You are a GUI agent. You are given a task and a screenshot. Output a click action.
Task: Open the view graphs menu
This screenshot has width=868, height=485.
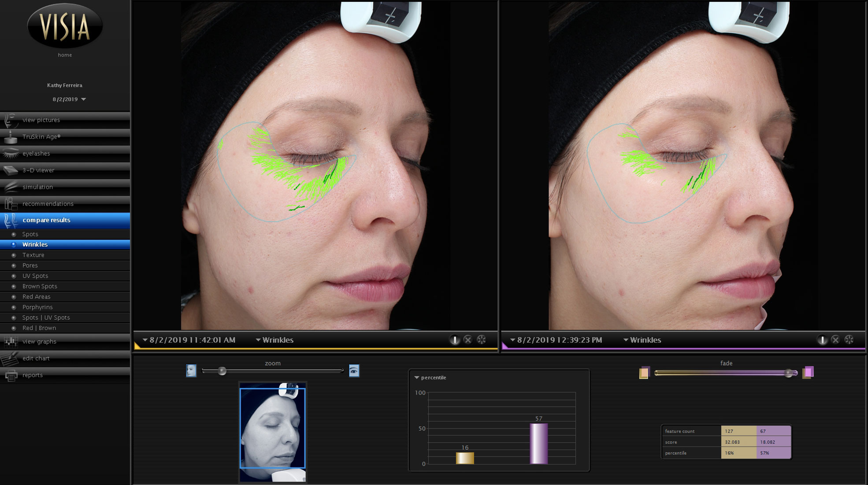39,342
